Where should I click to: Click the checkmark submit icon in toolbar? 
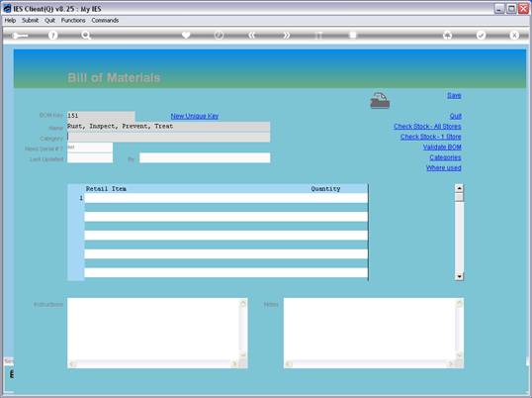481,35
